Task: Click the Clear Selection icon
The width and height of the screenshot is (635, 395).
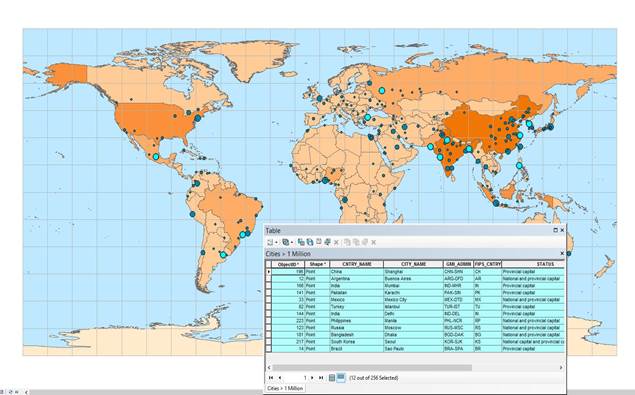Action: 319,242
